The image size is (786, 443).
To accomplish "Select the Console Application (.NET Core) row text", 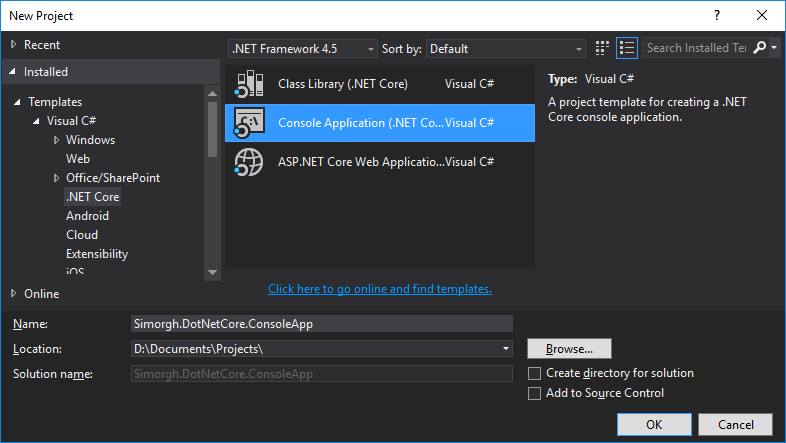I will coord(361,123).
